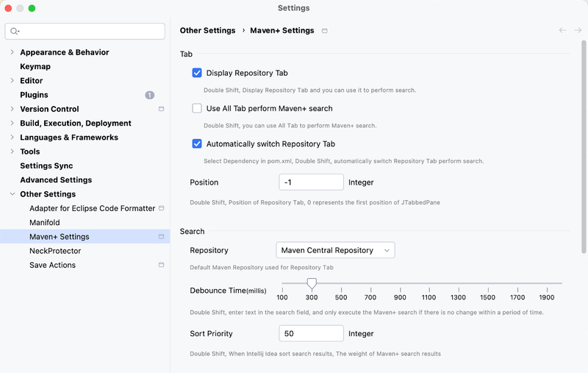
Task: Uncheck Display Repository Tab checkbox
Action: click(197, 73)
